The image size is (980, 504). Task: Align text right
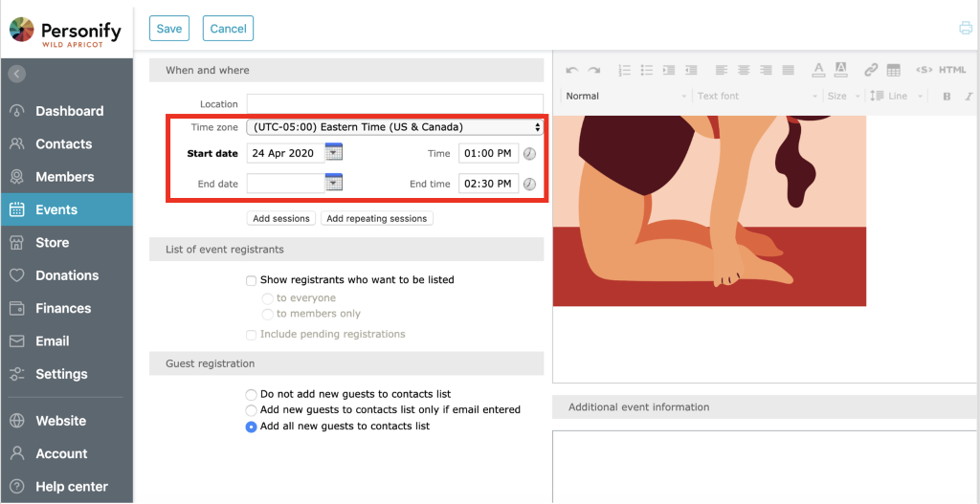pyautogui.click(x=766, y=71)
